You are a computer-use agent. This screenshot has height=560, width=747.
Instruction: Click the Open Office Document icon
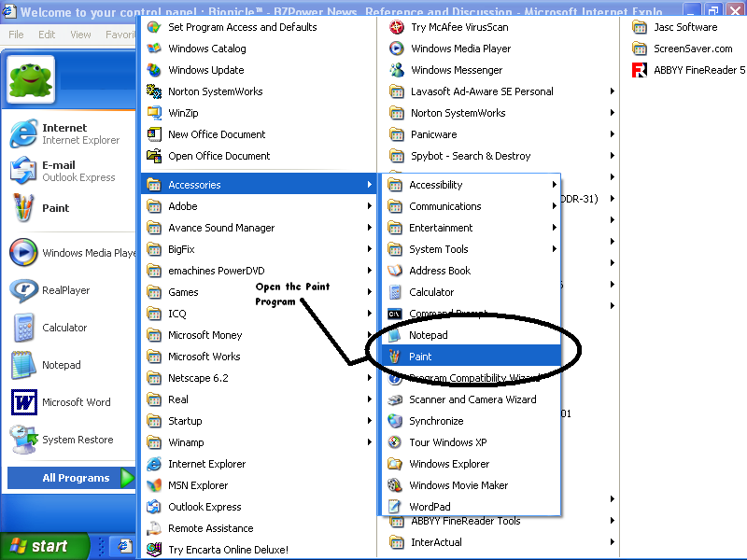(x=154, y=156)
